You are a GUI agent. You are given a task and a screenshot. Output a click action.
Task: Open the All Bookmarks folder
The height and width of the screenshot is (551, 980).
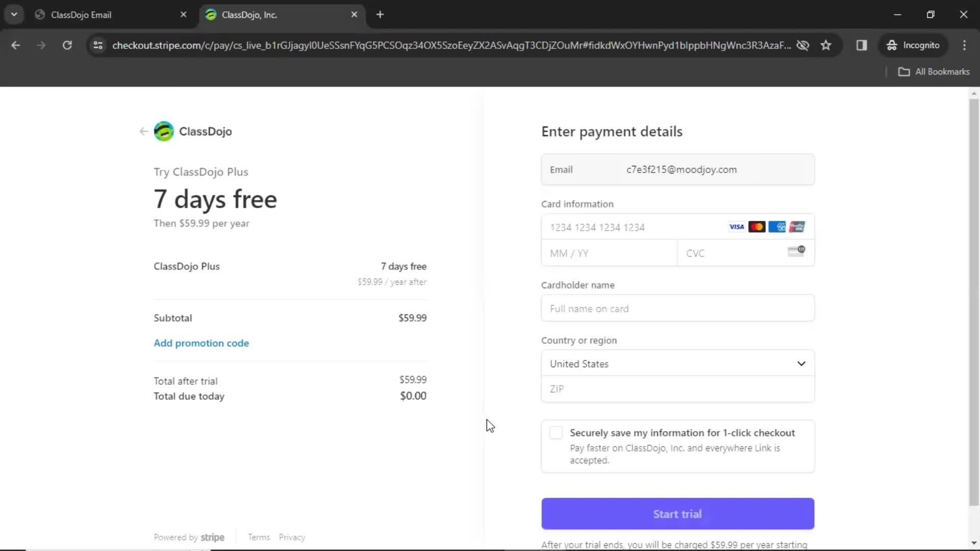click(934, 72)
